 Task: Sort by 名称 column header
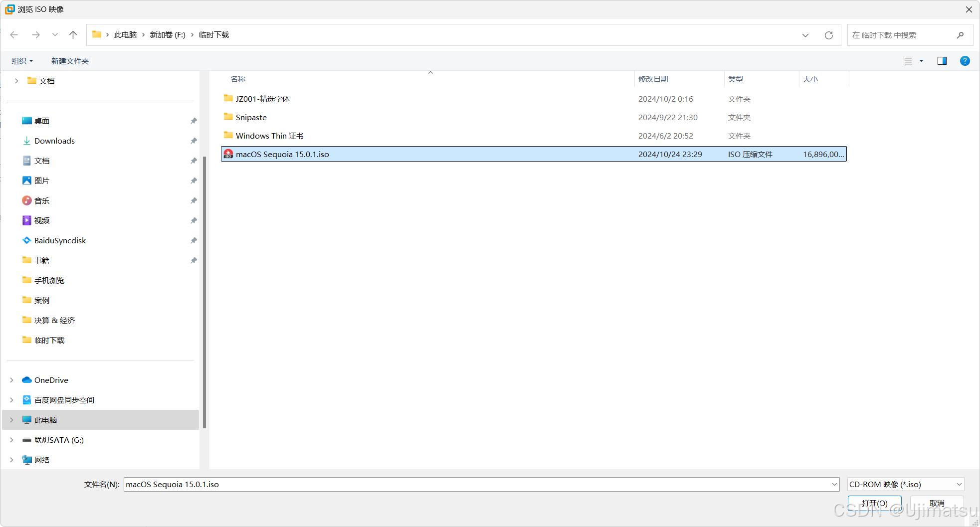pos(238,79)
